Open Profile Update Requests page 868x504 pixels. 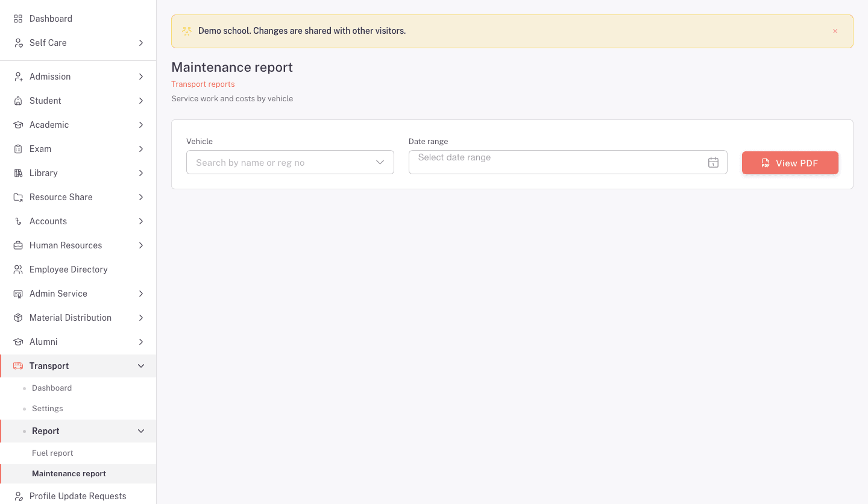[78, 496]
